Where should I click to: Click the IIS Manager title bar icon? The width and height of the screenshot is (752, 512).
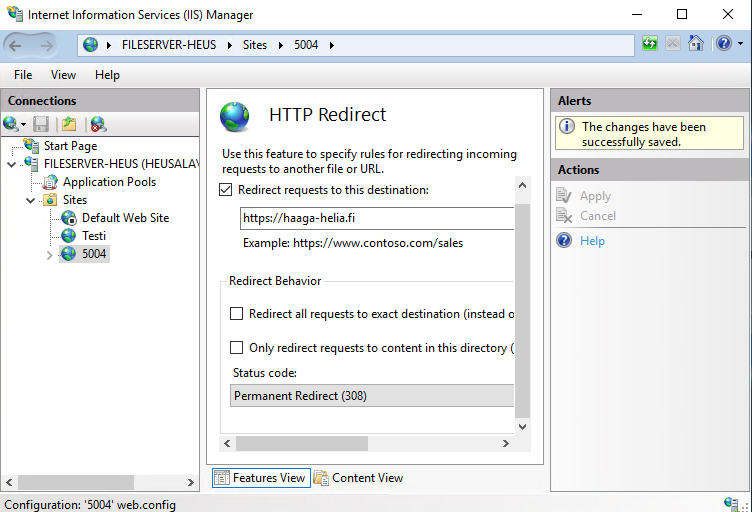(15, 13)
